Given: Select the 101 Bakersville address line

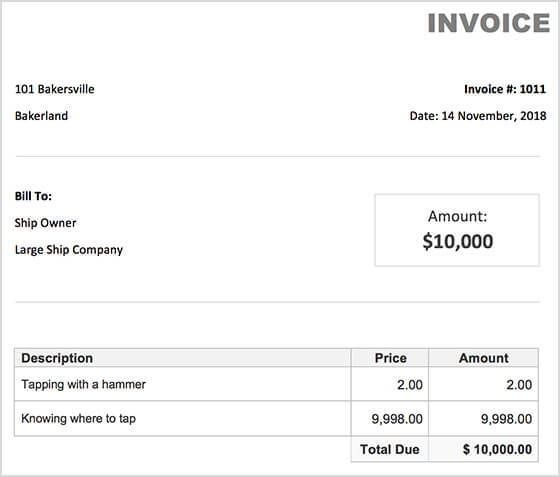Looking at the screenshot, I should tap(55, 89).
